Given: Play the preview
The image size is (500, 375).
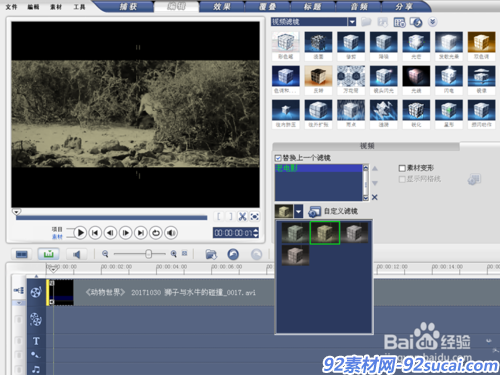Looking at the screenshot, I should [80, 233].
